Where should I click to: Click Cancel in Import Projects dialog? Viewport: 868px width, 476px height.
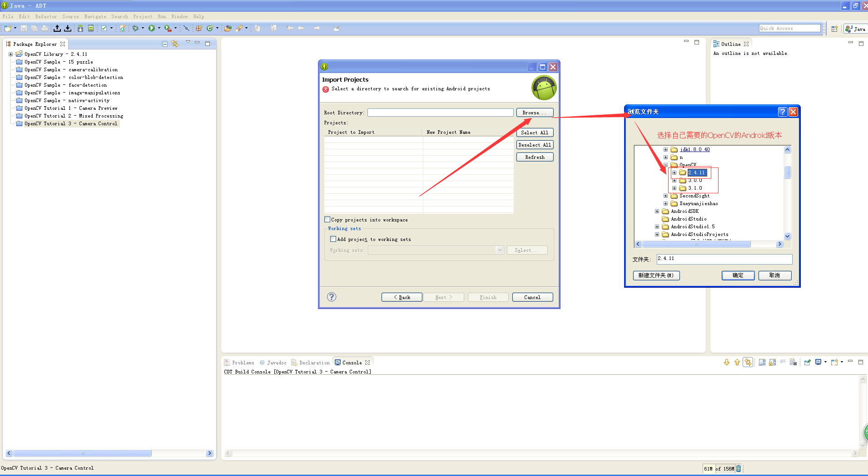[532, 297]
